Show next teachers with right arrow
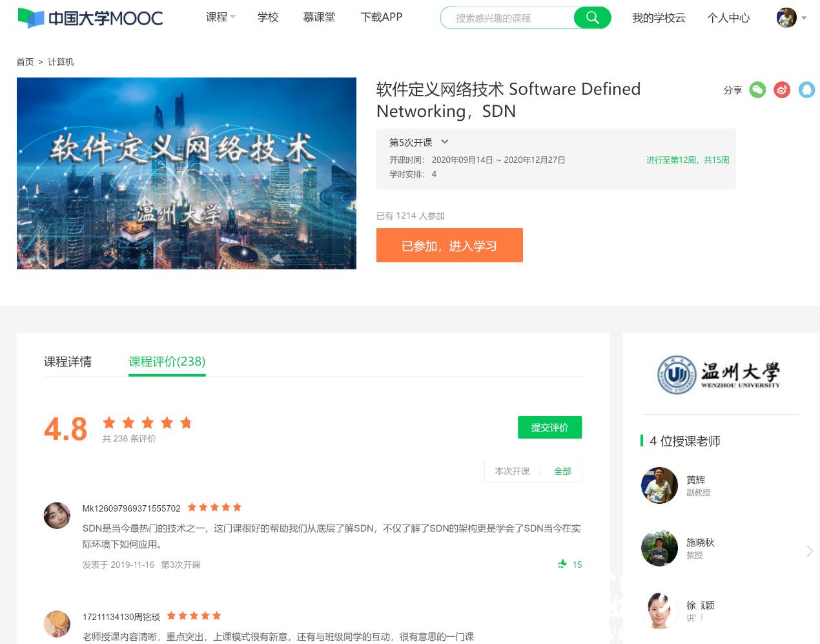 tap(810, 551)
